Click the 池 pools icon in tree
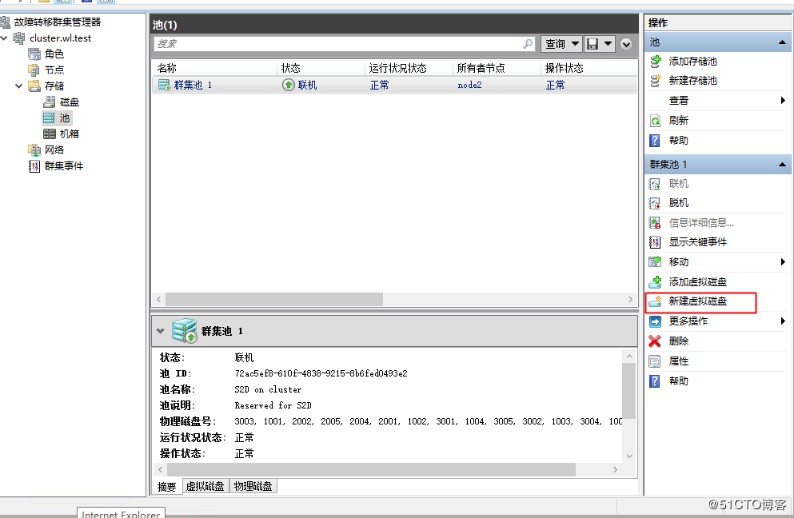The width and height of the screenshot is (794, 518). click(49, 118)
